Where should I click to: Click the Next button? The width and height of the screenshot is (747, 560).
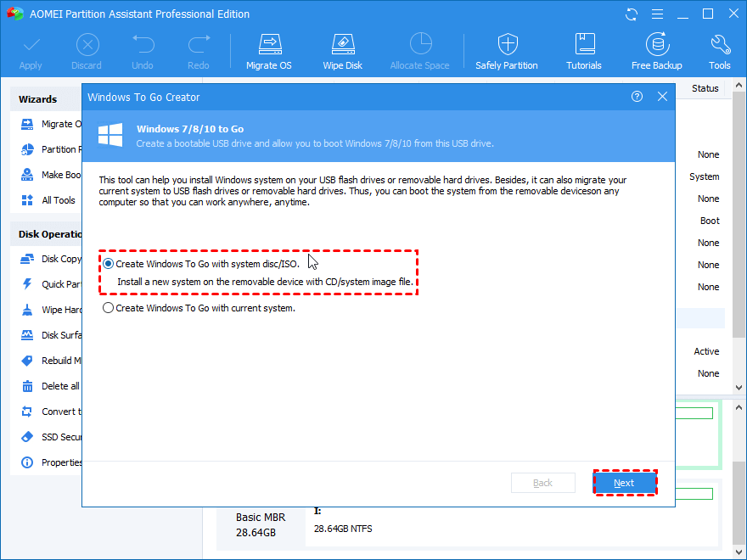625,483
